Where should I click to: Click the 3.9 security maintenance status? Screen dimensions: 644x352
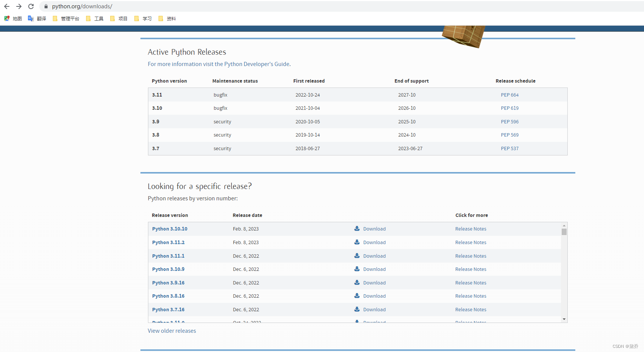222,122
